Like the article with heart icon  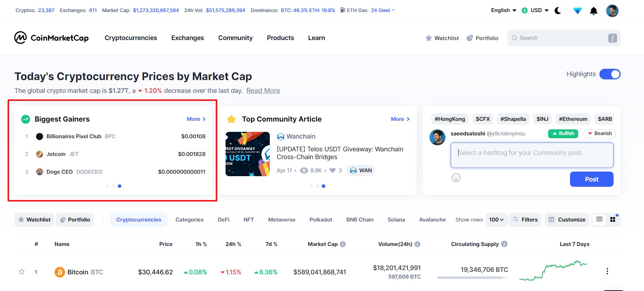332,170
